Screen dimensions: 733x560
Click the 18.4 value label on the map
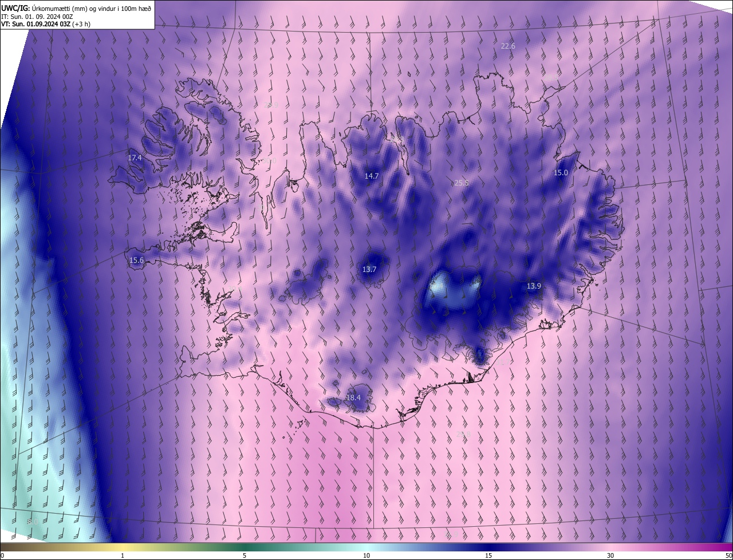click(354, 397)
